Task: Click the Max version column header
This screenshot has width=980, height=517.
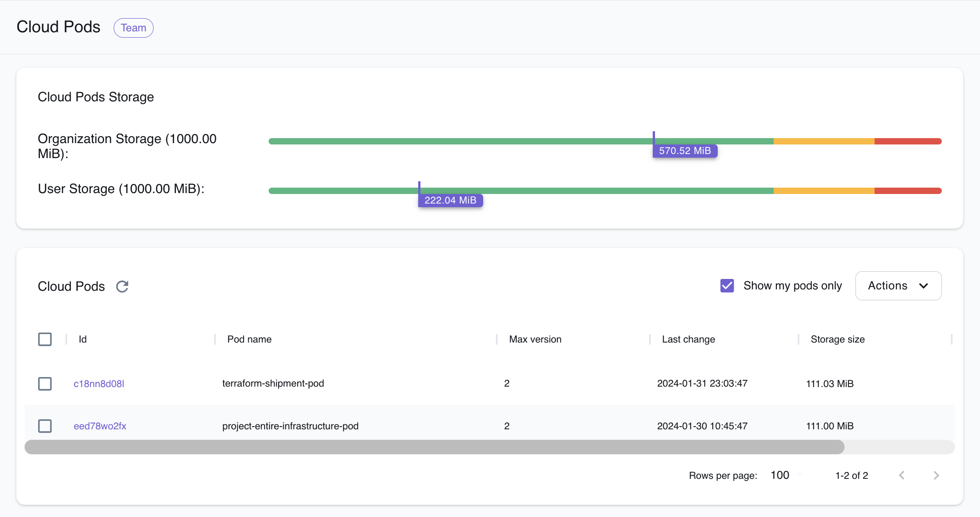Action: tap(535, 339)
